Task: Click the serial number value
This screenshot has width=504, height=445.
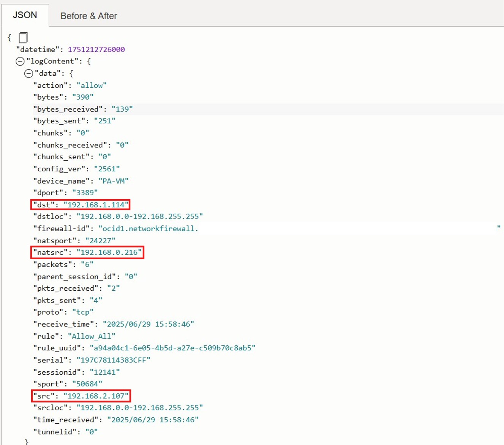Action: [x=113, y=360]
